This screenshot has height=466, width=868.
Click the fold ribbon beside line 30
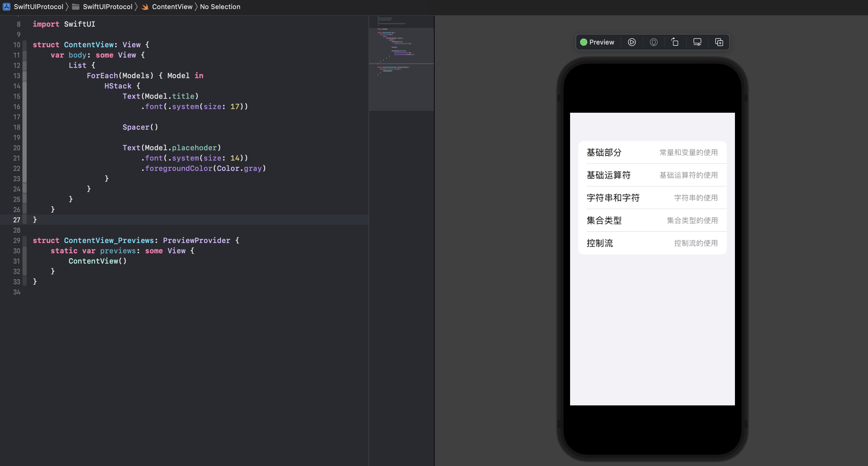tap(25, 251)
